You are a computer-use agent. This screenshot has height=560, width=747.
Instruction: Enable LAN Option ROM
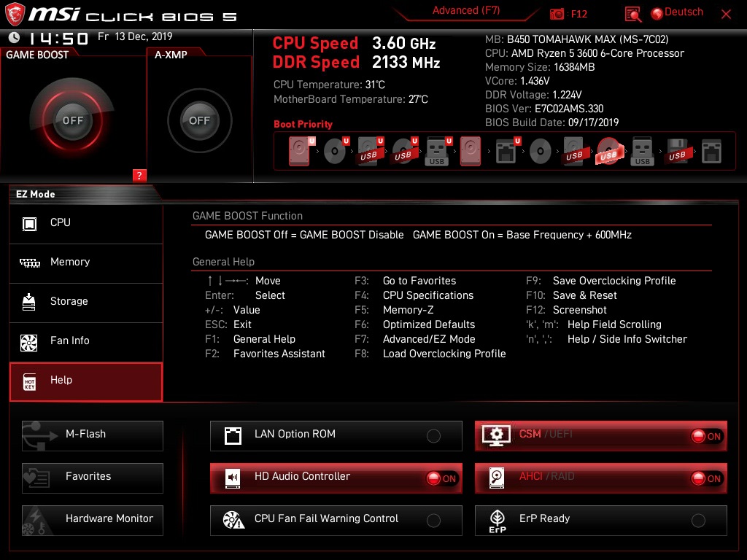point(336,436)
